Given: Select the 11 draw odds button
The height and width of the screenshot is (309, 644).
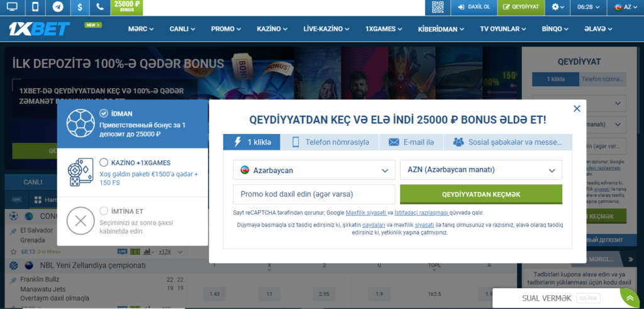Looking at the screenshot, I should 269,294.
